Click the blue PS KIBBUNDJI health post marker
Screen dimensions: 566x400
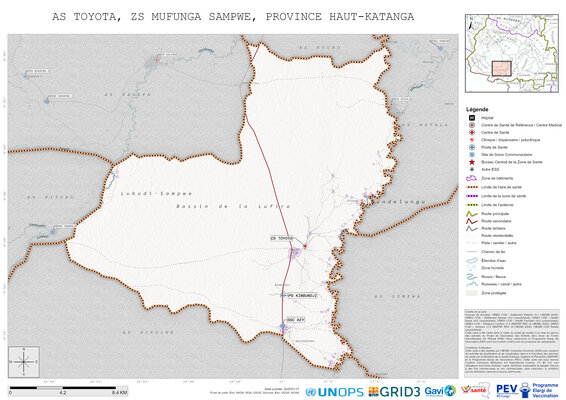283,295
